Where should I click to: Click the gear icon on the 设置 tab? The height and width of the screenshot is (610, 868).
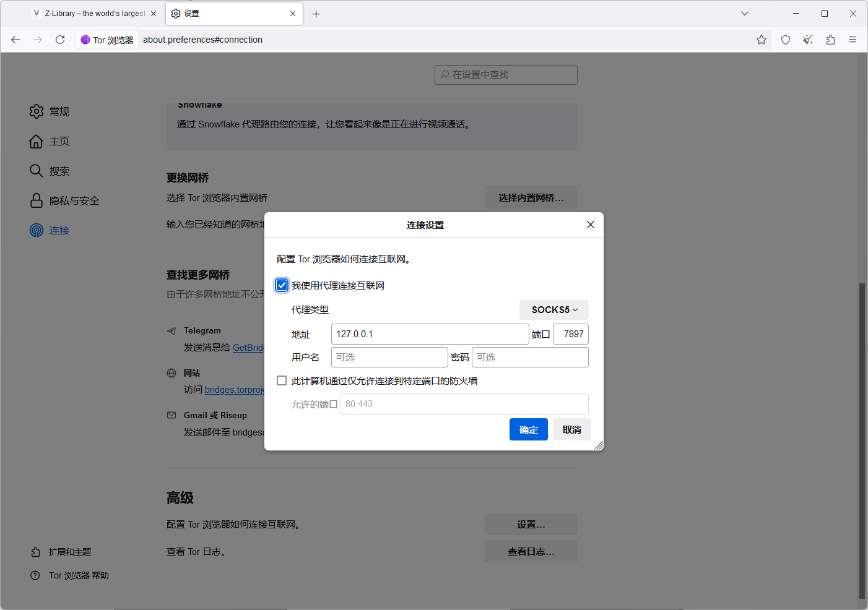coord(176,14)
